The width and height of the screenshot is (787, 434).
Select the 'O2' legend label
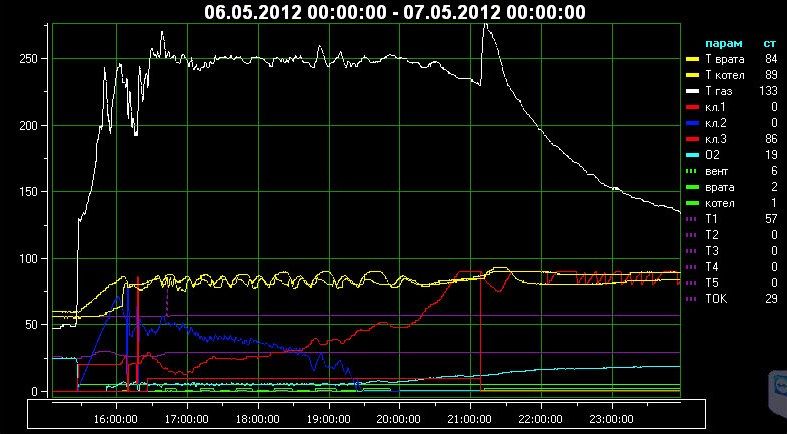pyautogui.click(x=712, y=156)
